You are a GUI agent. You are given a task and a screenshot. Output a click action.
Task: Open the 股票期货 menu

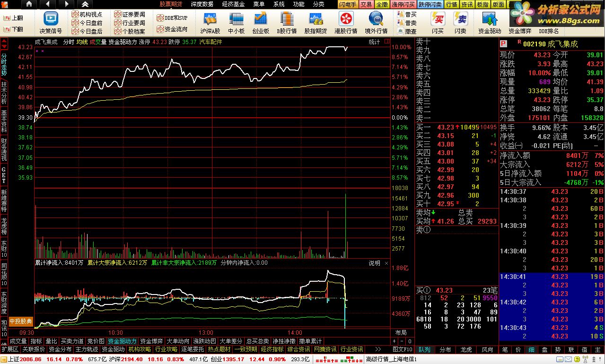point(170,4)
